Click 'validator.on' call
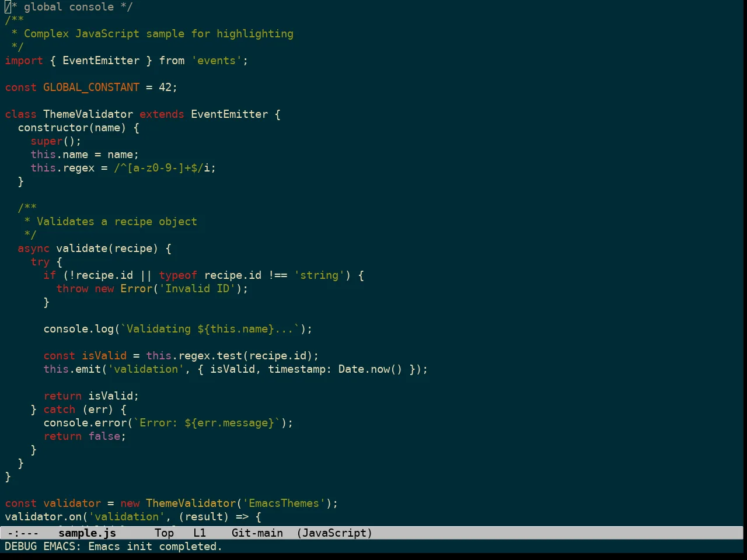Screen dimensions: 747x560 [43, 517]
